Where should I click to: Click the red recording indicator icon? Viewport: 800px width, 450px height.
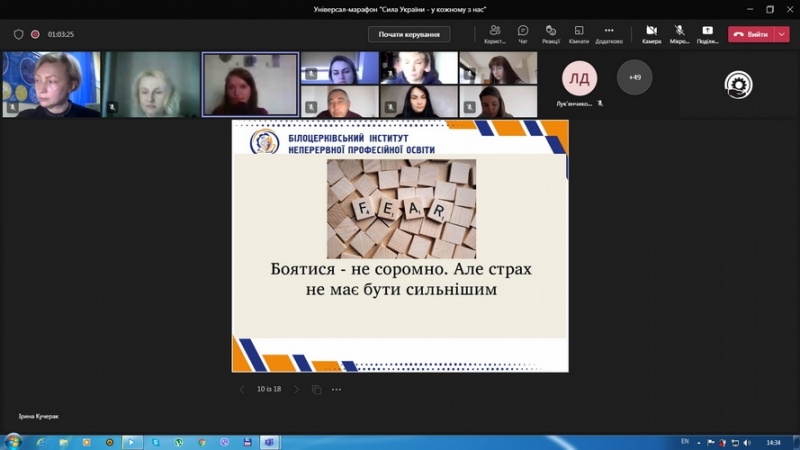(35, 34)
